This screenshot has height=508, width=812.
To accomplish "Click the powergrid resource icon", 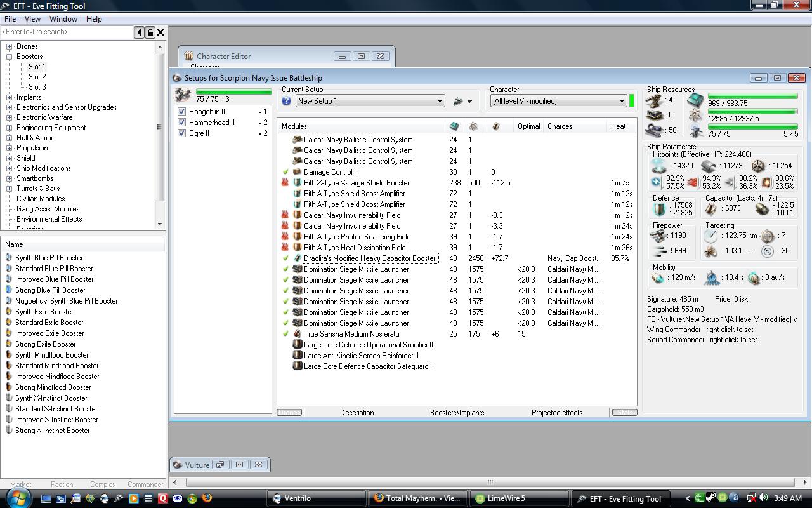I will (x=695, y=116).
